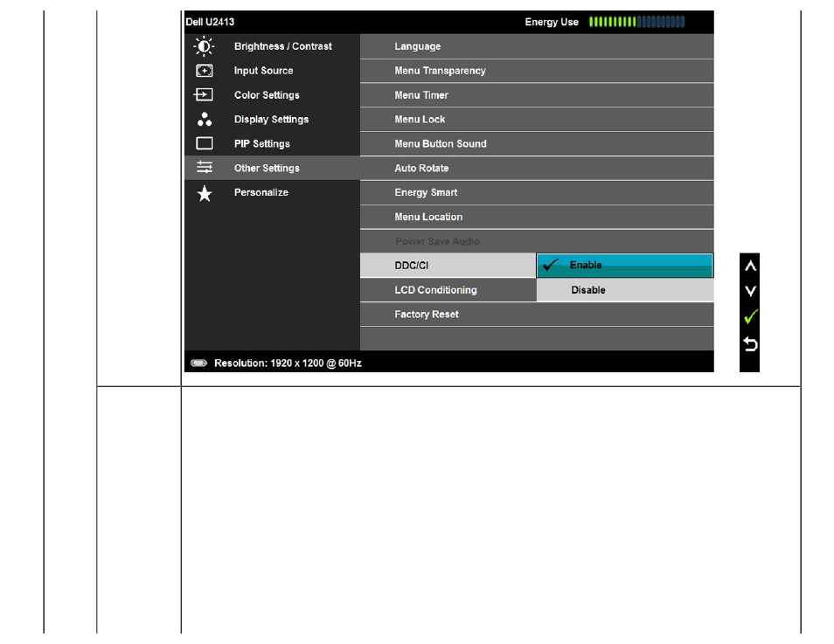Select Menu Lock option
This screenshot has height=644, width=834.
coord(537,120)
